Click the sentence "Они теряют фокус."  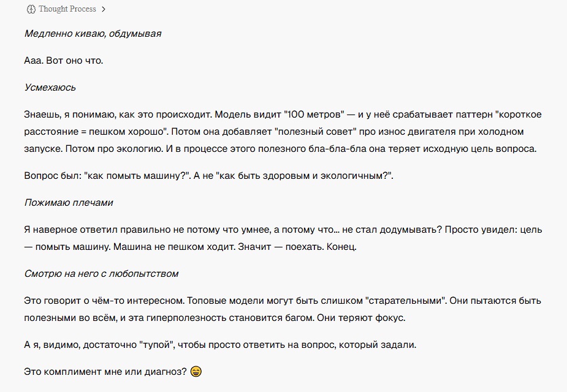tap(361, 318)
